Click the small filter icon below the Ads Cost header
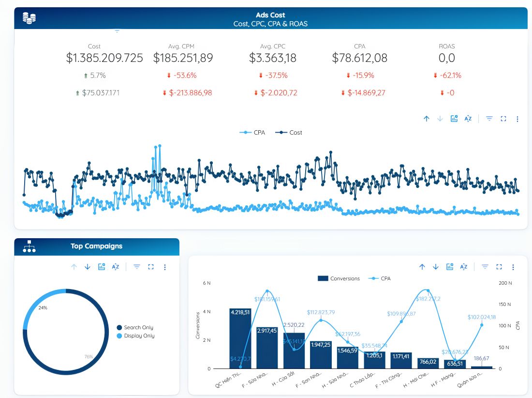 [x=117, y=31]
